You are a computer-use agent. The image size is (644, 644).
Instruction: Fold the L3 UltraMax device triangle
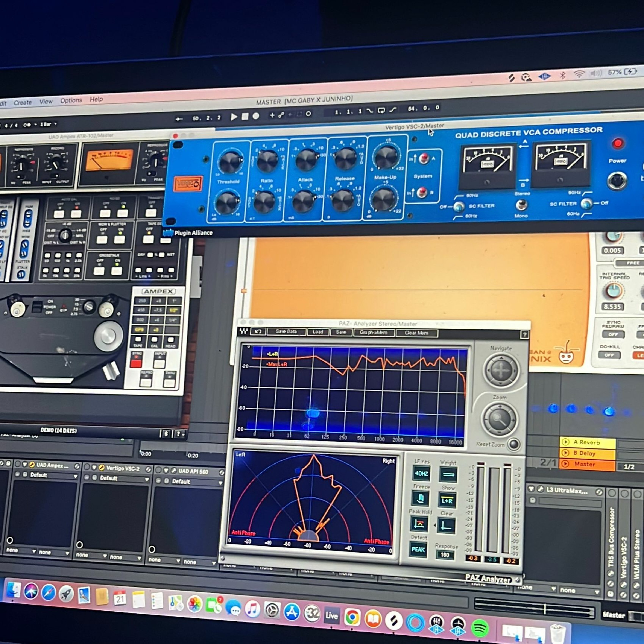(531, 489)
